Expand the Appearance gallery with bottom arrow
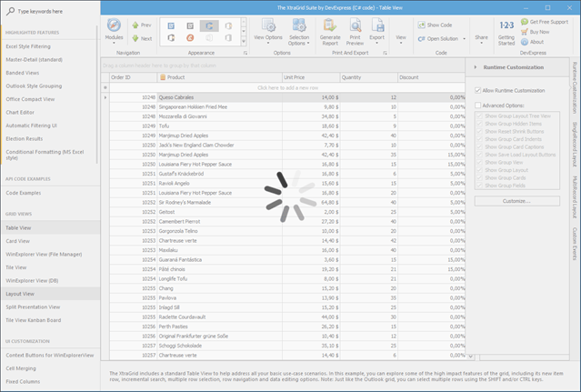 coord(244,42)
